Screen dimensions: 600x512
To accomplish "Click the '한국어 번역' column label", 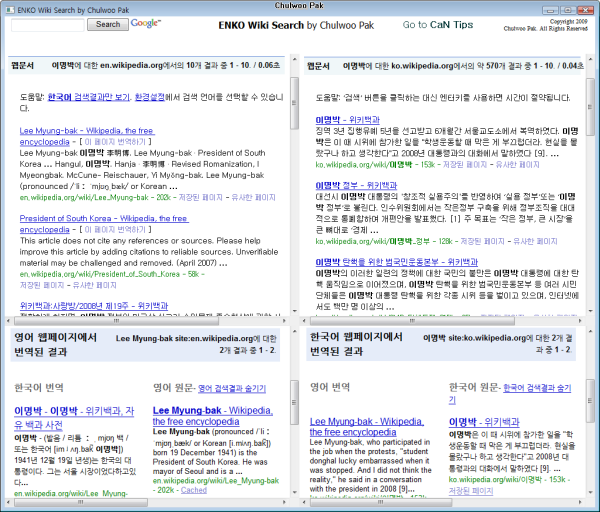I will 39,388.
